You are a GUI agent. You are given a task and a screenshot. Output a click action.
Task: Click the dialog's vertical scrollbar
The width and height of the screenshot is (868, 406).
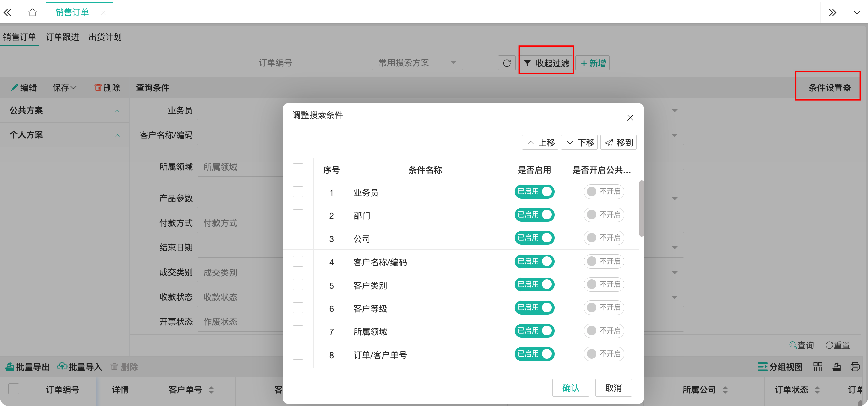(x=641, y=209)
